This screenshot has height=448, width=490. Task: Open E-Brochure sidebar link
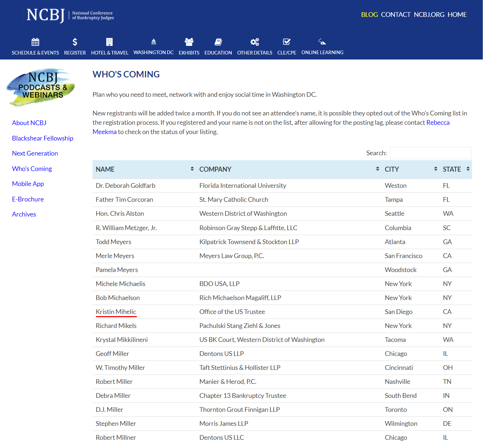(x=28, y=199)
